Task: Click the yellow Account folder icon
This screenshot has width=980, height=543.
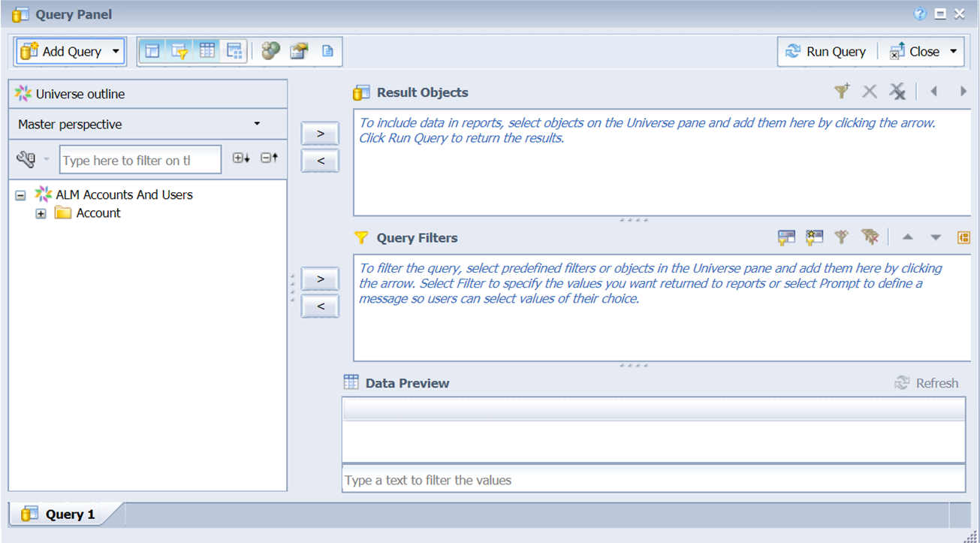Action: pos(62,213)
